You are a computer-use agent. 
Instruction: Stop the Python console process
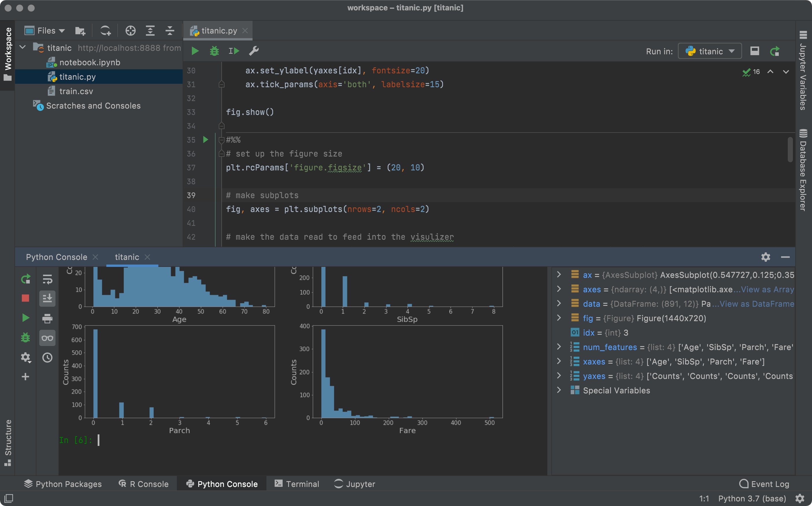click(x=25, y=298)
